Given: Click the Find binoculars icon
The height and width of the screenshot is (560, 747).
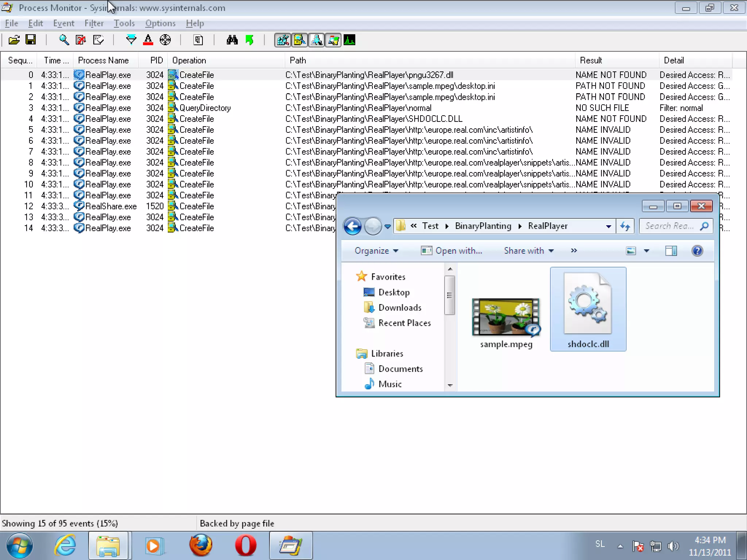Looking at the screenshot, I should tap(232, 40).
